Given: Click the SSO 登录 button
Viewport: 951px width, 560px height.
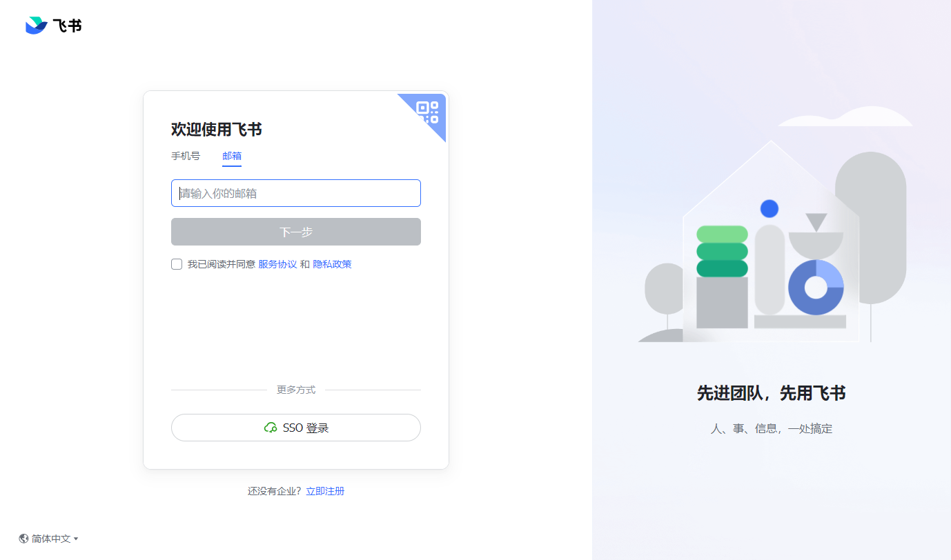Looking at the screenshot, I should point(296,428).
